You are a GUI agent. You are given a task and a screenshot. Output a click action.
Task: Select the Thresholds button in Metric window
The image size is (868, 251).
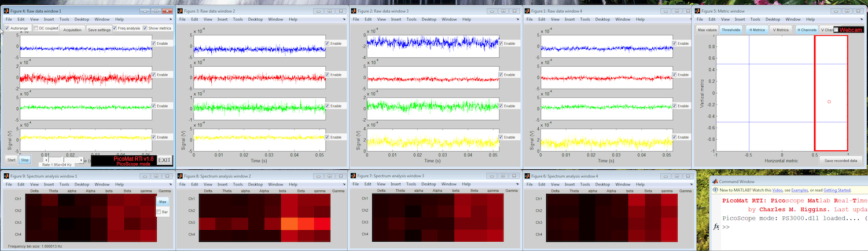(730, 30)
